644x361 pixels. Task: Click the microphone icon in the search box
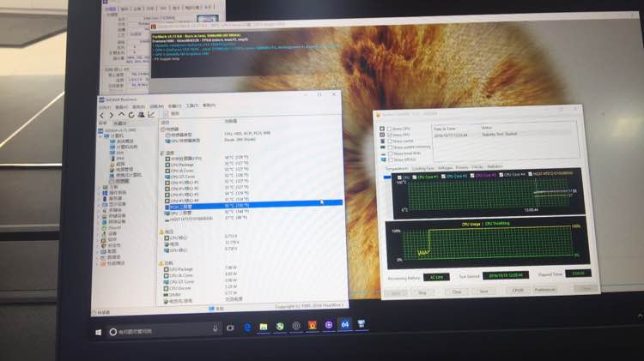click(x=215, y=328)
